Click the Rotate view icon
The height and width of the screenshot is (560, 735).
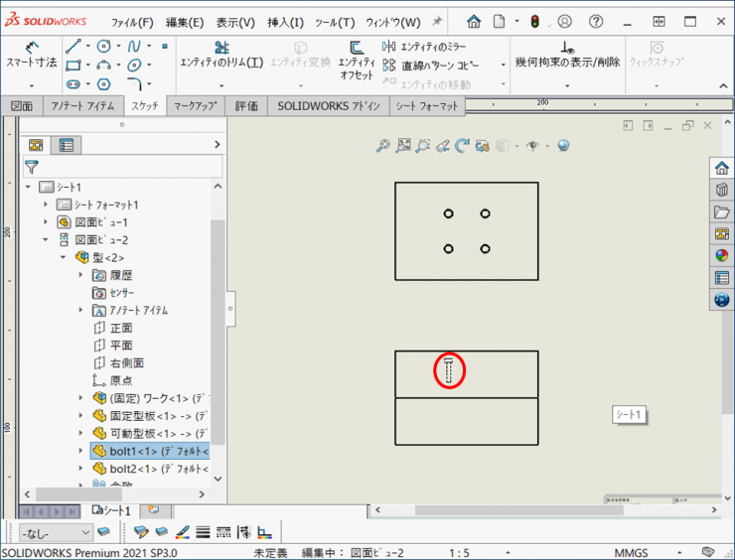[x=462, y=146]
